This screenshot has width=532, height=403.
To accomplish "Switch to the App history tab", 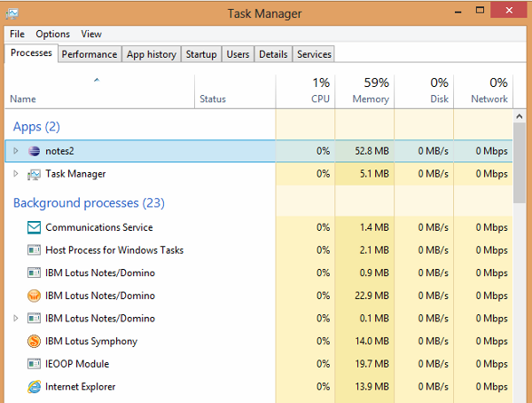I will tap(152, 54).
